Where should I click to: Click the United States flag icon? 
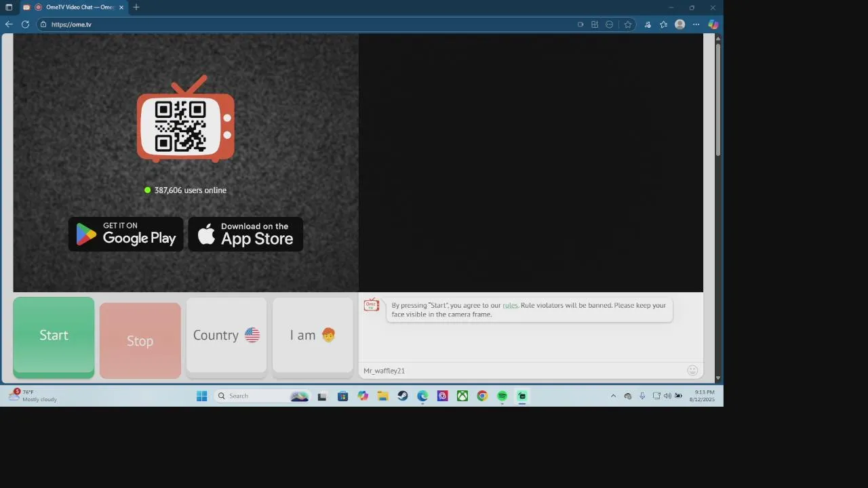tap(252, 335)
